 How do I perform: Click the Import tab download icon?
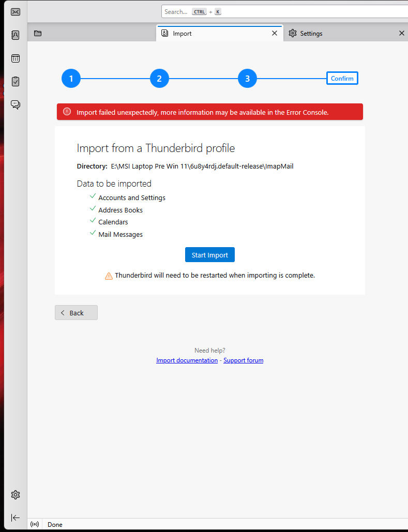pos(164,33)
